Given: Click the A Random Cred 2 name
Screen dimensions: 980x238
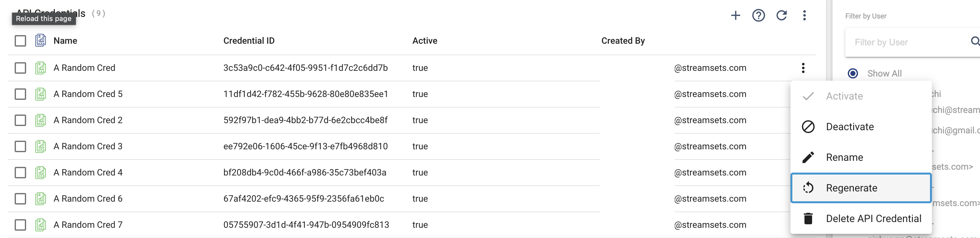Looking at the screenshot, I should pos(88,120).
